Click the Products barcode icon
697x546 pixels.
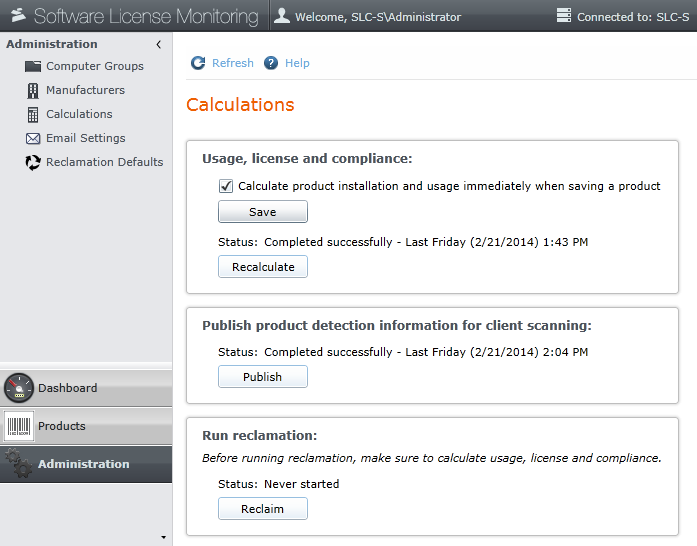coord(19,426)
